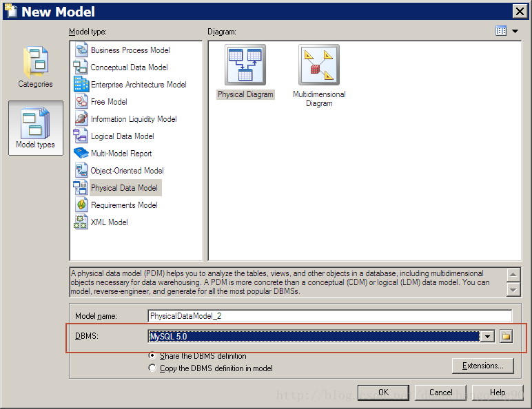This screenshot has width=532, height=409.
Task: Click the Free Model icon
Action: pos(81,102)
